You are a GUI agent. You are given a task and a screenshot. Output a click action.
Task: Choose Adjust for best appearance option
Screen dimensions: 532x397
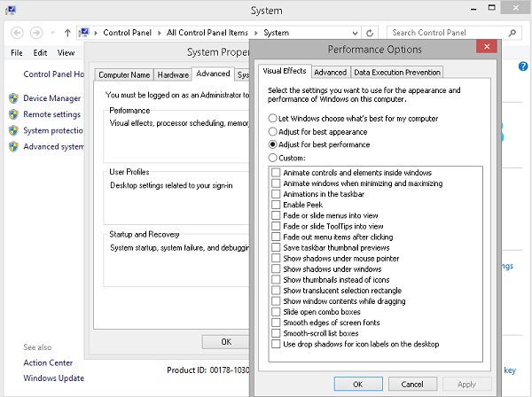[272, 131]
